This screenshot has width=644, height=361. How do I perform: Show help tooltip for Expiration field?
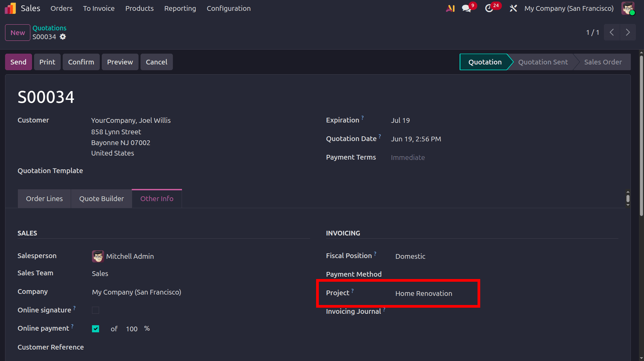(x=363, y=117)
